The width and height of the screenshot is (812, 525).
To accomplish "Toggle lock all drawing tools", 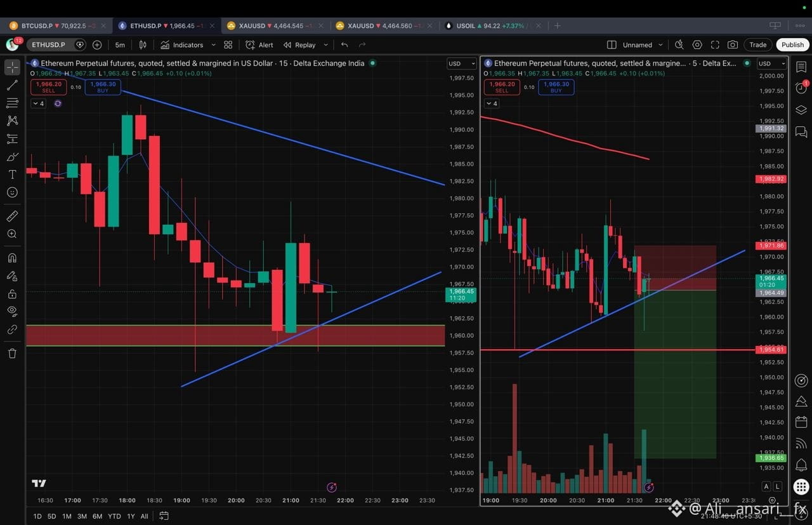I will pyautogui.click(x=12, y=294).
